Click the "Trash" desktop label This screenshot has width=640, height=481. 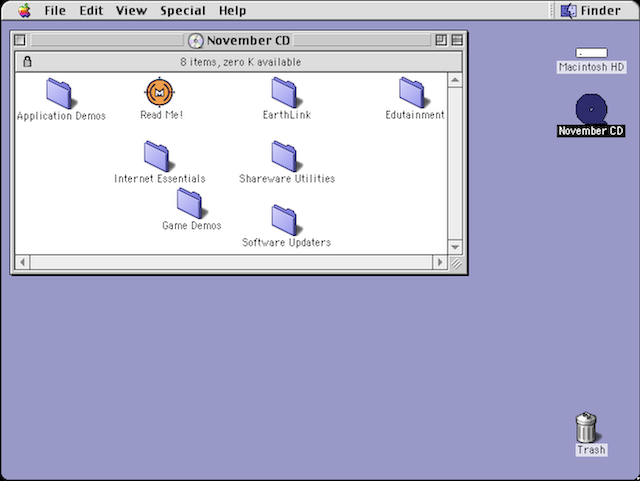point(591,450)
